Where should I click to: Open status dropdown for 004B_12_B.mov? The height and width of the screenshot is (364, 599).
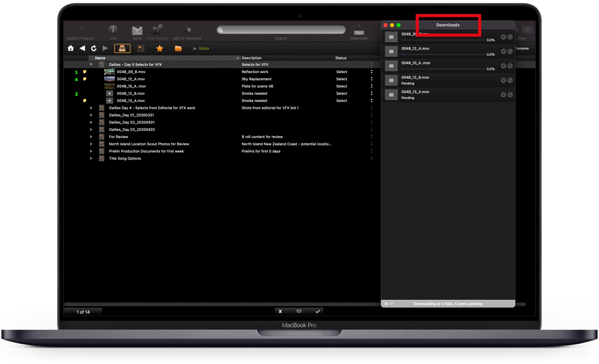coord(371,93)
